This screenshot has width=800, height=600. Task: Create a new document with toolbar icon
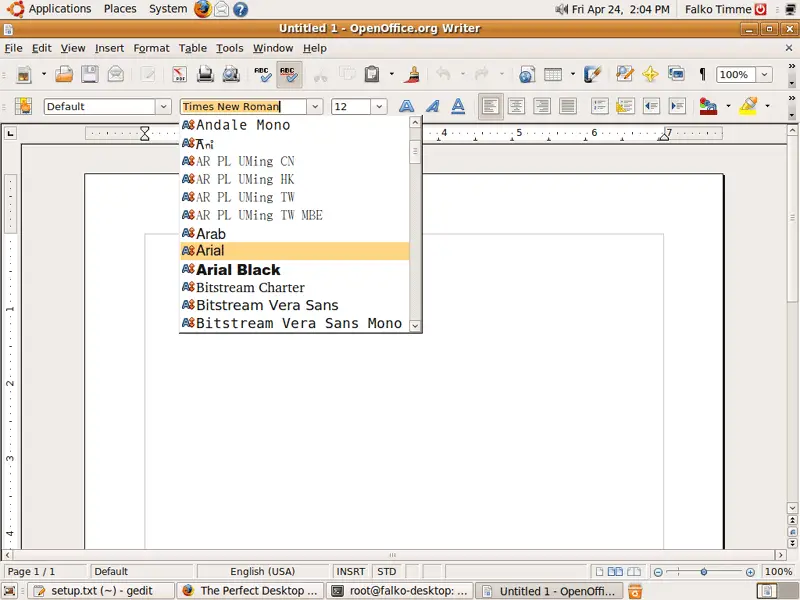pos(23,74)
